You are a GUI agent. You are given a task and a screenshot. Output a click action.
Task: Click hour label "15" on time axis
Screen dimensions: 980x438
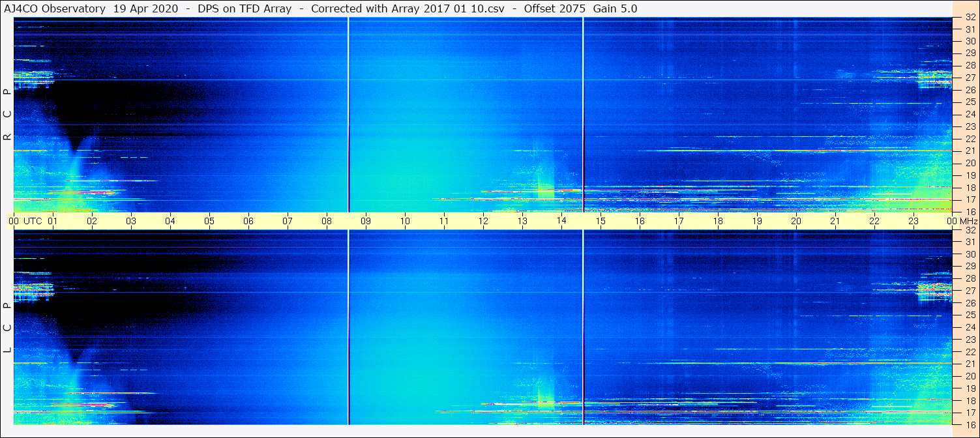(601, 221)
